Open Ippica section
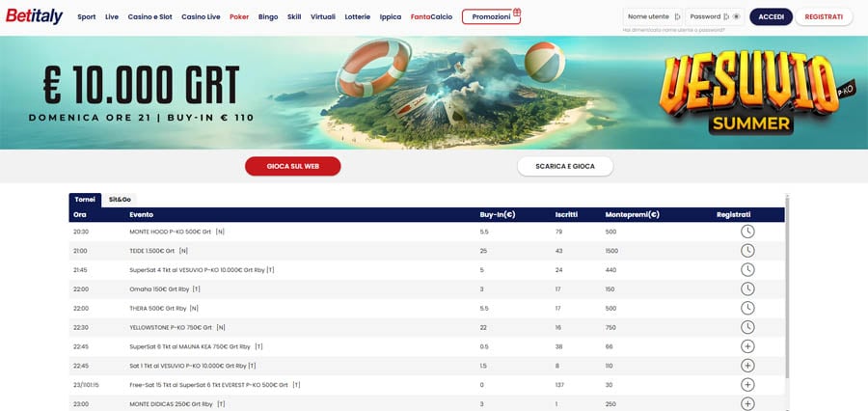Screen dimensions: 868x411 coord(391,16)
